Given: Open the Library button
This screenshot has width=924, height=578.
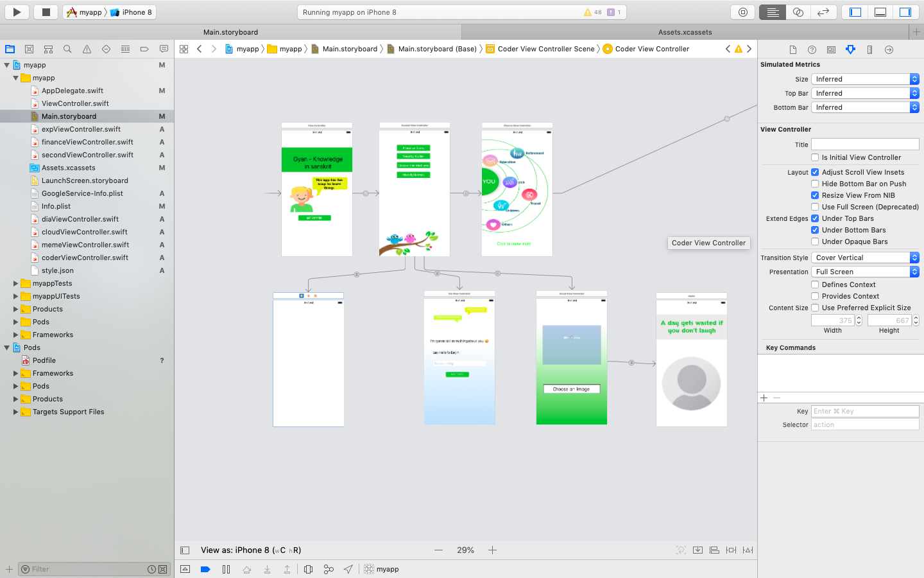Looking at the screenshot, I should pyautogui.click(x=743, y=12).
